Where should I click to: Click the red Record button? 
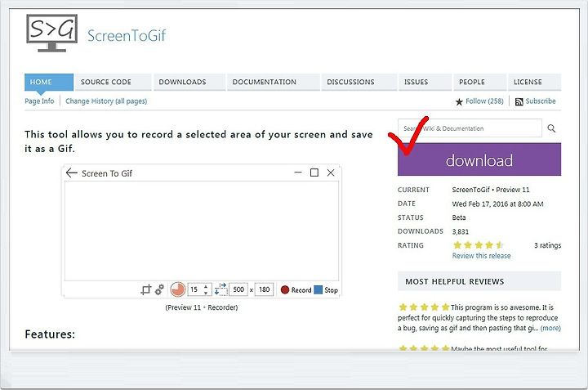(x=296, y=289)
